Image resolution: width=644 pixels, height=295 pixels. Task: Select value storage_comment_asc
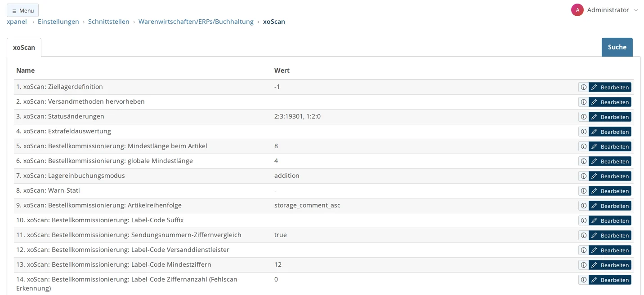pyautogui.click(x=307, y=205)
